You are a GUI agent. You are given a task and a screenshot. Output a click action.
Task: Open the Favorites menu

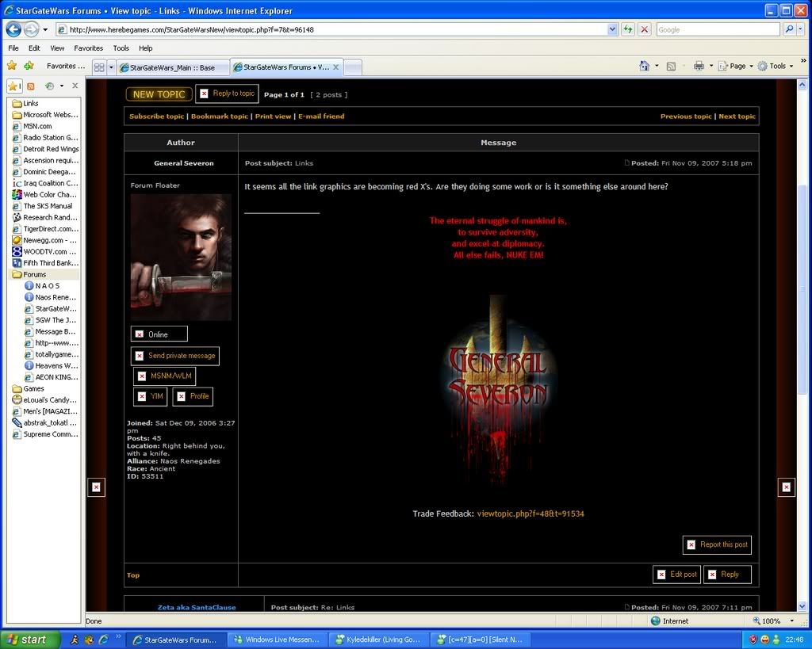(88, 48)
